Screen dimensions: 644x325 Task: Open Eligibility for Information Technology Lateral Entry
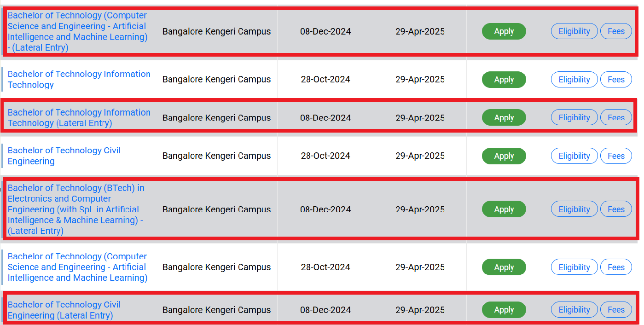[574, 117]
